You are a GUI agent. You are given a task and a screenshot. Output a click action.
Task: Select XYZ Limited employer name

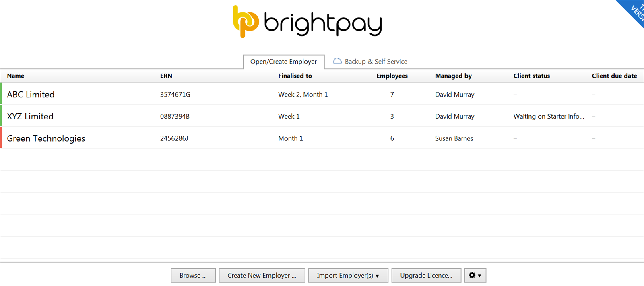pyautogui.click(x=30, y=117)
